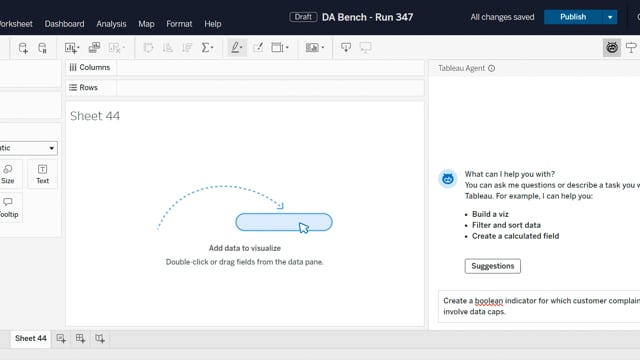The width and height of the screenshot is (640, 360).
Task: Select the Sheet 44 tab
Action: tap(31, 338)
